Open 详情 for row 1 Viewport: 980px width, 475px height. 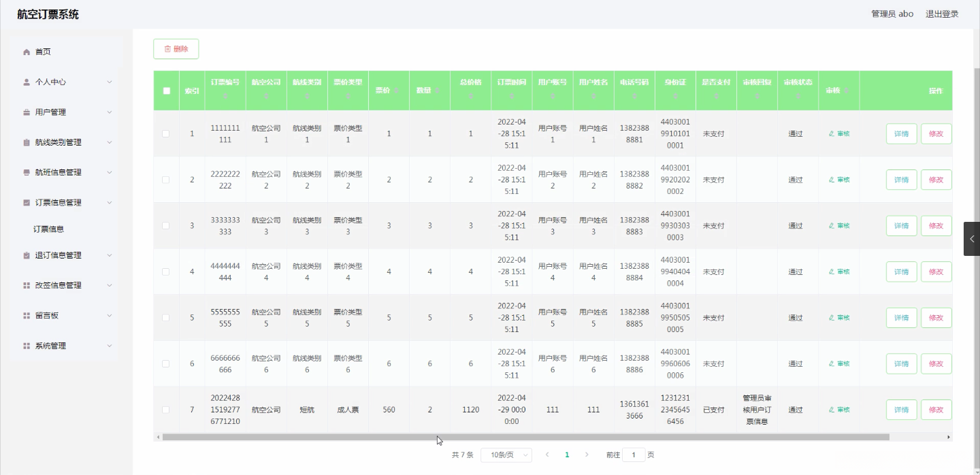[x=902, y=134]
